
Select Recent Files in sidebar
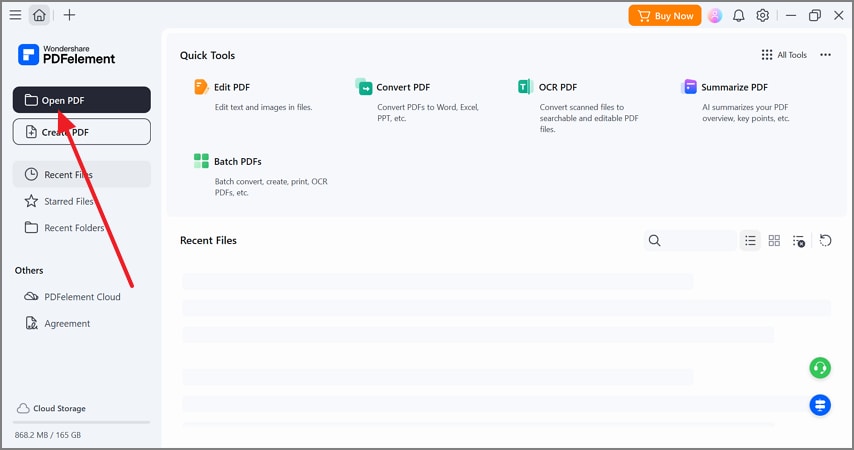click(x=82, y=174)
